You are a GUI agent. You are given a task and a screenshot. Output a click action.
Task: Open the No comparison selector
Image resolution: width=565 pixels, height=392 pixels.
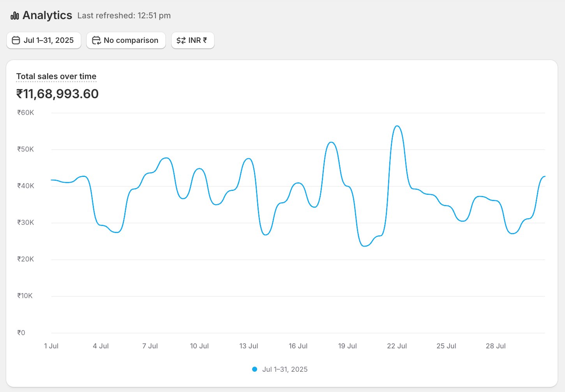click(126, 40)
